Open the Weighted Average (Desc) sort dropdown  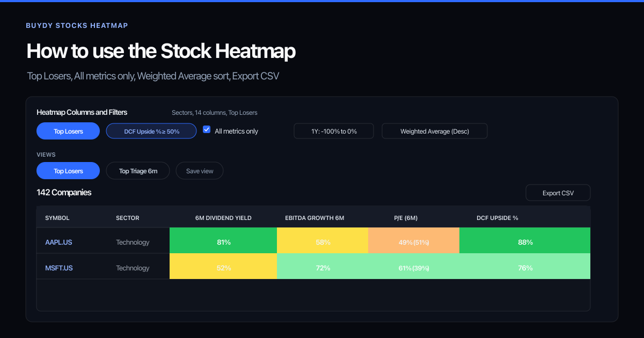click(x=435, y=131)
